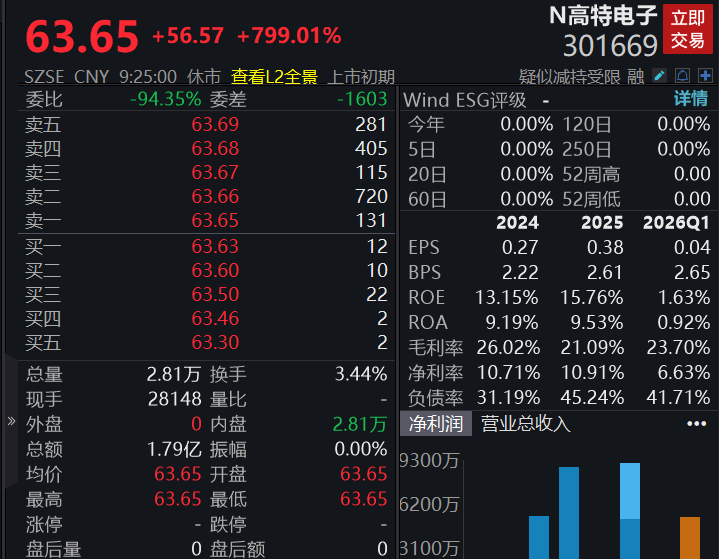Click 总量 value 2.81万
This screenshot has height=559, width=719.
click(x=174, y=375)
